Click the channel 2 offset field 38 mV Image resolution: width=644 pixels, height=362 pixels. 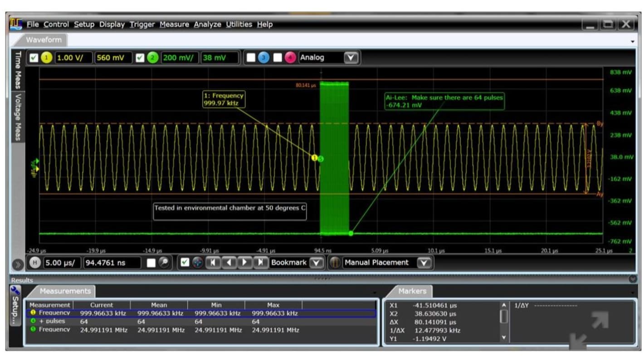click(x=220, y=58)
